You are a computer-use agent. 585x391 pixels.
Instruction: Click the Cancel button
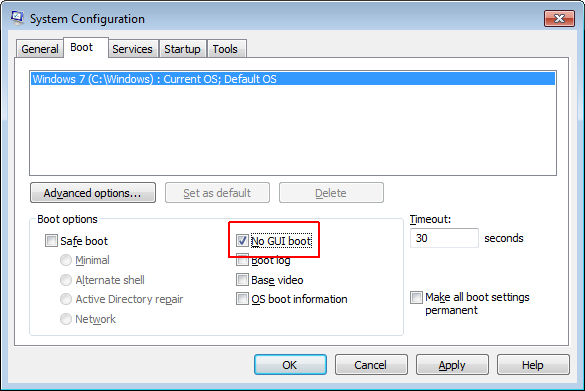[x=371, y=365]
